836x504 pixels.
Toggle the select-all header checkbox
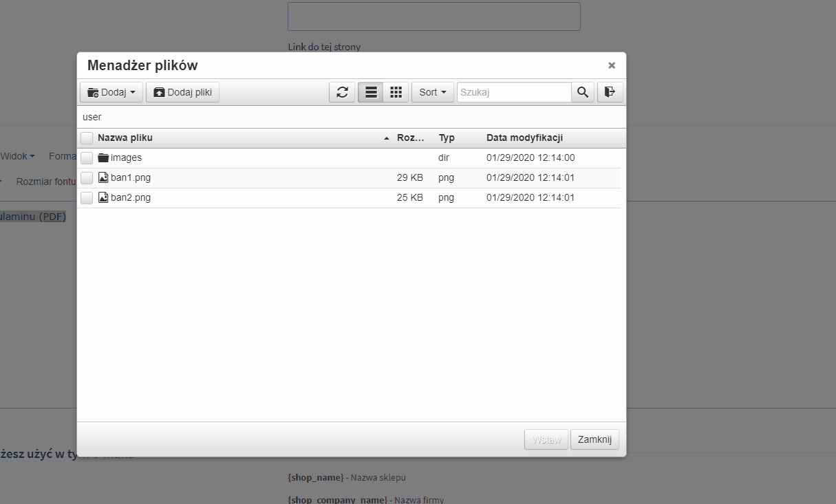point(87,138)
